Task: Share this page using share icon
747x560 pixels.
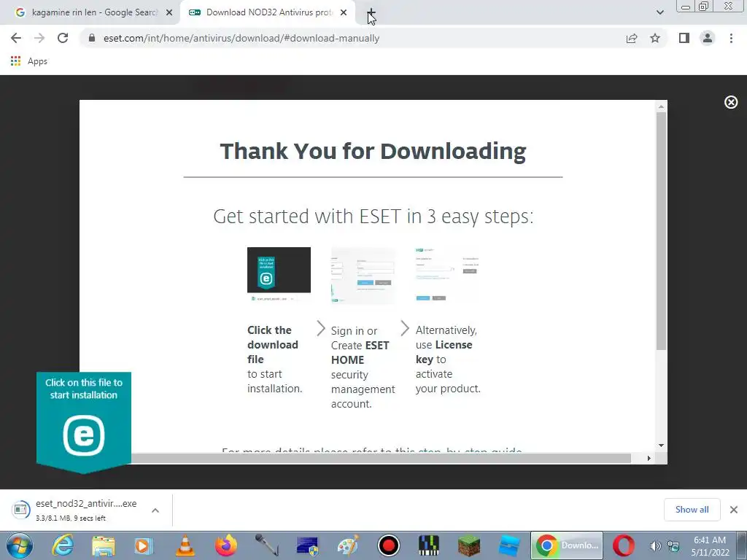Action: [x=632, y=38]
